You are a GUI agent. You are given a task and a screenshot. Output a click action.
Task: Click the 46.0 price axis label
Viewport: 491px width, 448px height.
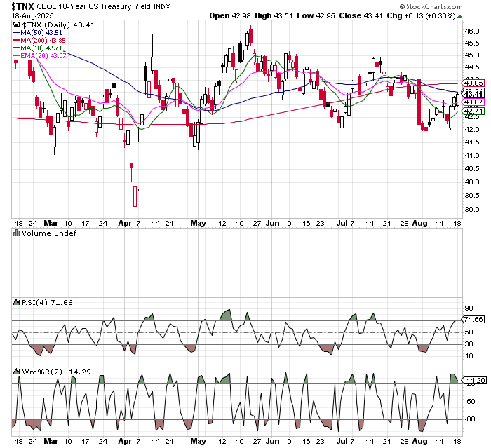[x=472, y=32]
